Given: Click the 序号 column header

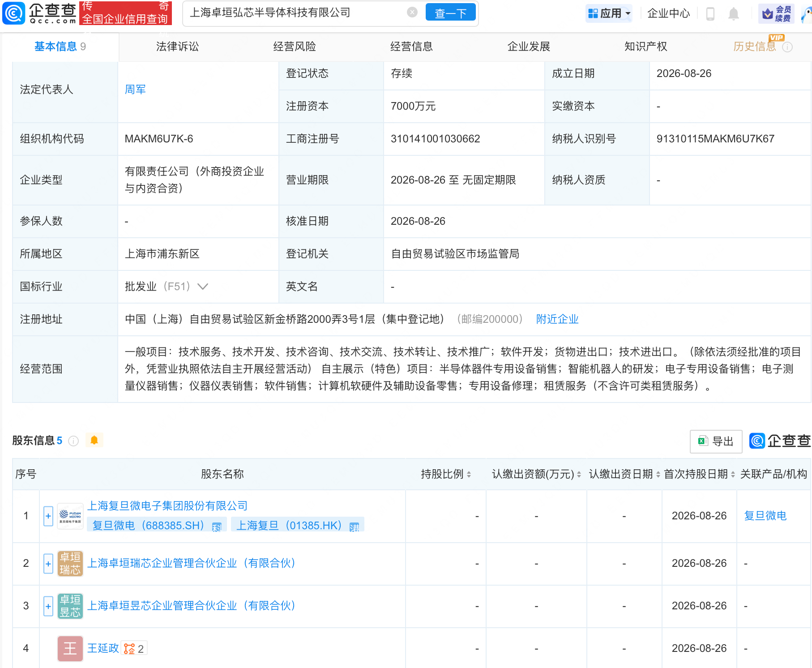Looking at the screenshot, I should click(26, 474).
